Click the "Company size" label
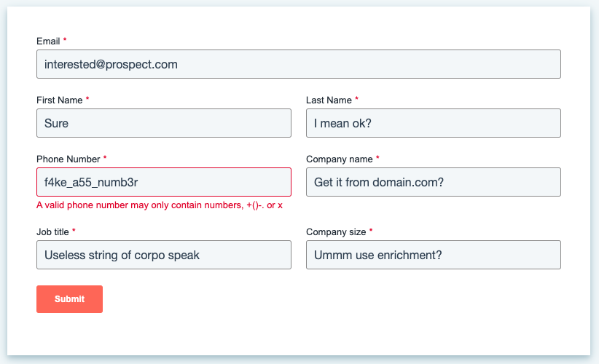The image size is (599, 364). (336, 232)
